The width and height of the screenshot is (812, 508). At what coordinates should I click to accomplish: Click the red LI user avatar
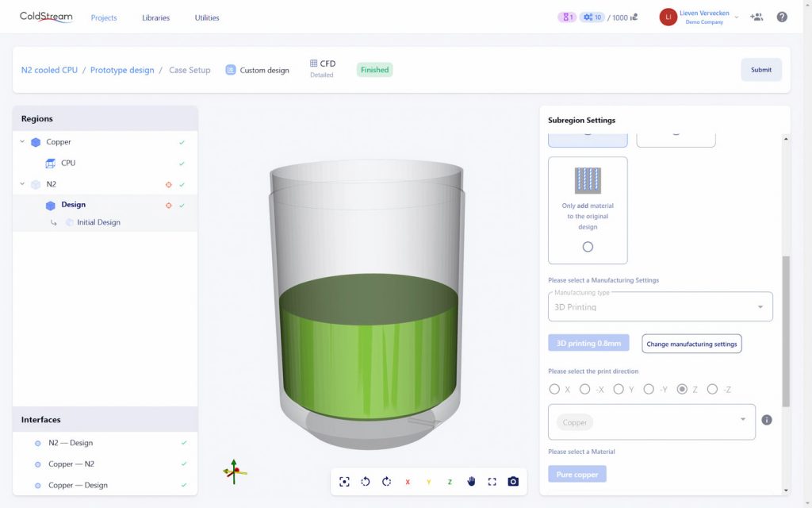(668, 17)
